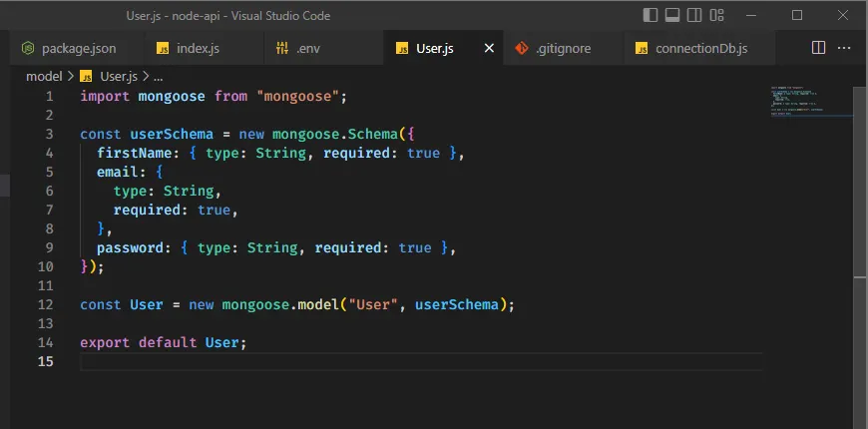868x429 pixels.
Task: Click the settings sliders icon on .env tab
Action: [282, 48]
